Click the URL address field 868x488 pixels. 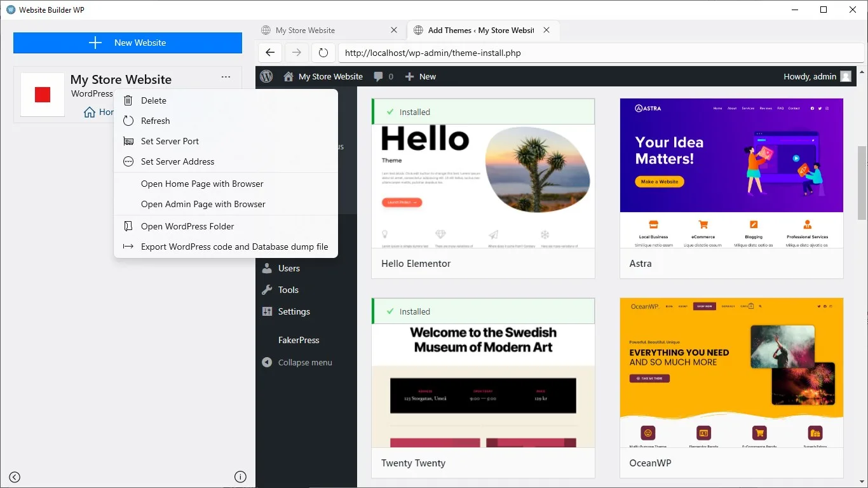601,53
